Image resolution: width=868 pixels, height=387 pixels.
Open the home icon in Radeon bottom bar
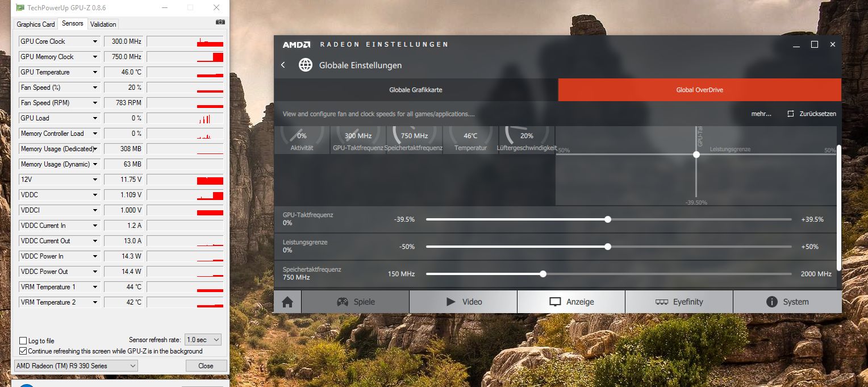point(287,302)
